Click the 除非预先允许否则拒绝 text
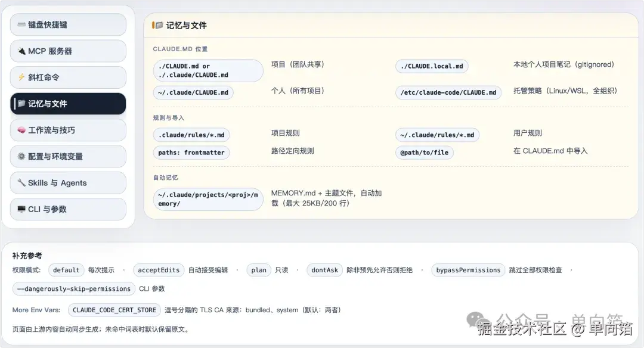 [x=379, y=270]
